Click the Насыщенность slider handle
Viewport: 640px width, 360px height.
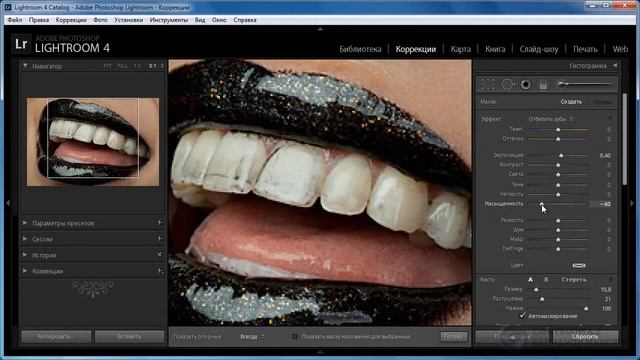tap(542, 204)
